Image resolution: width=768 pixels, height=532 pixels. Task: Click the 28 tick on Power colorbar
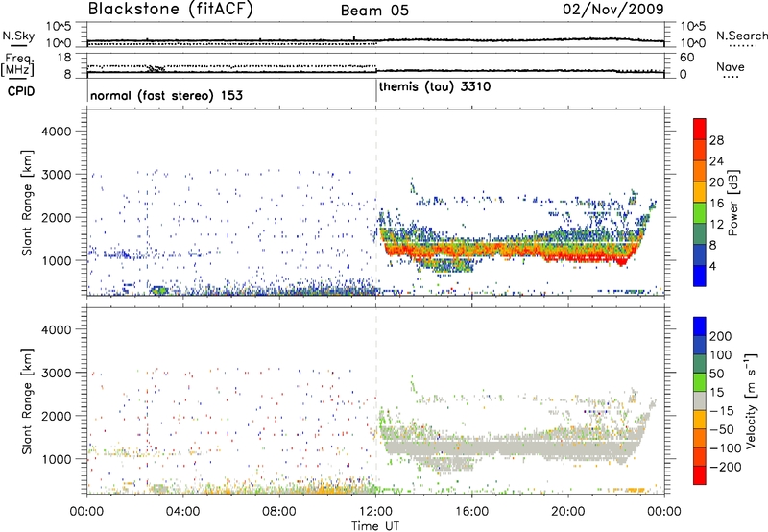click(x=716, y=140)
